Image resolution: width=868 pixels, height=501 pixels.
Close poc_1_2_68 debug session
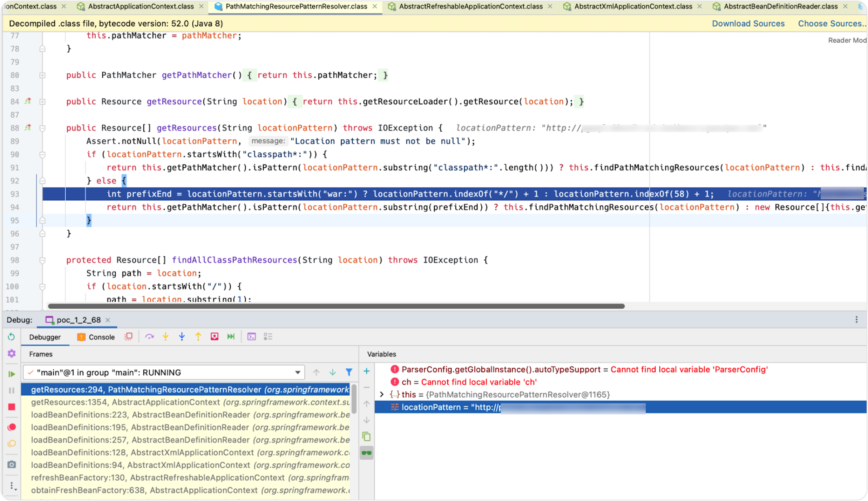click(108, 320)
